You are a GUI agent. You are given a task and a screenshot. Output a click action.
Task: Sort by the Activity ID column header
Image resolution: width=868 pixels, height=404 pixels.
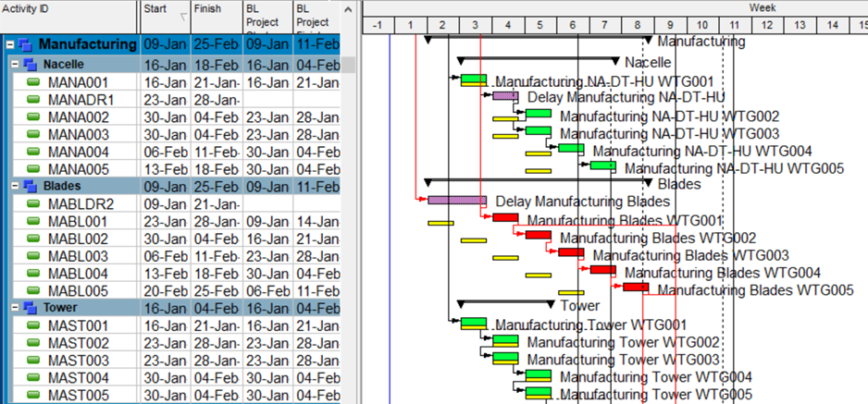[68, 17]
